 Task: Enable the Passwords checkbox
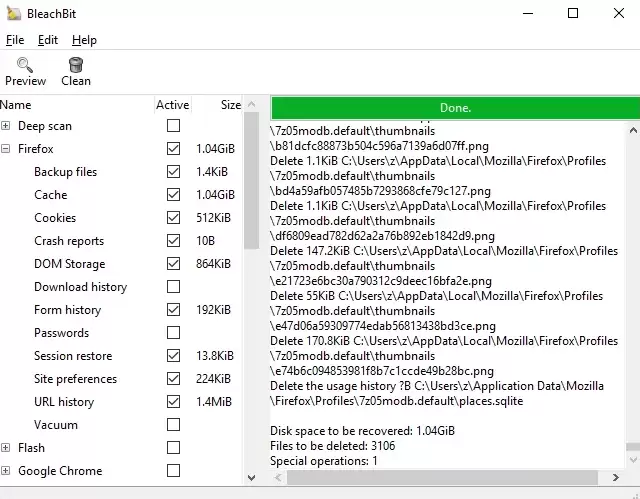pos(173,333)
